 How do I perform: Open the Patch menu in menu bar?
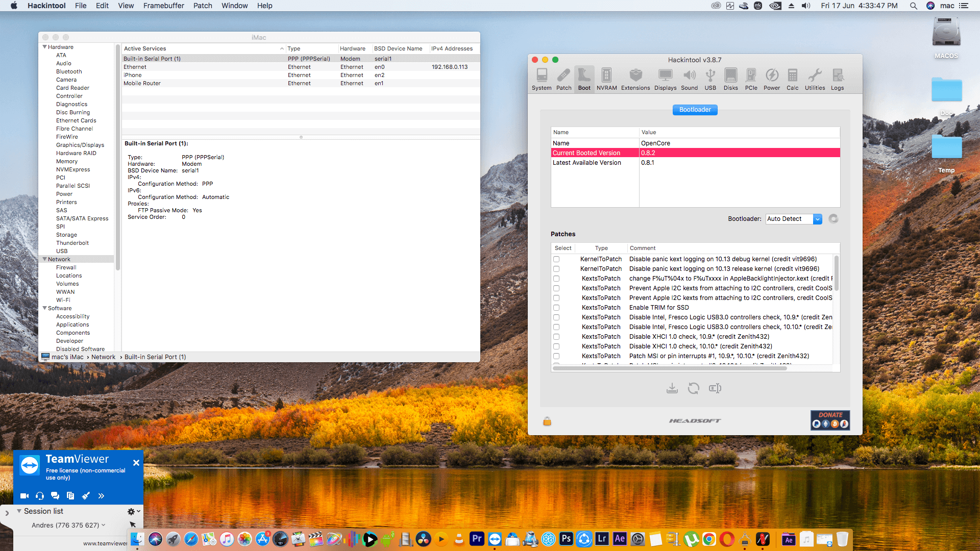[202, 6]
